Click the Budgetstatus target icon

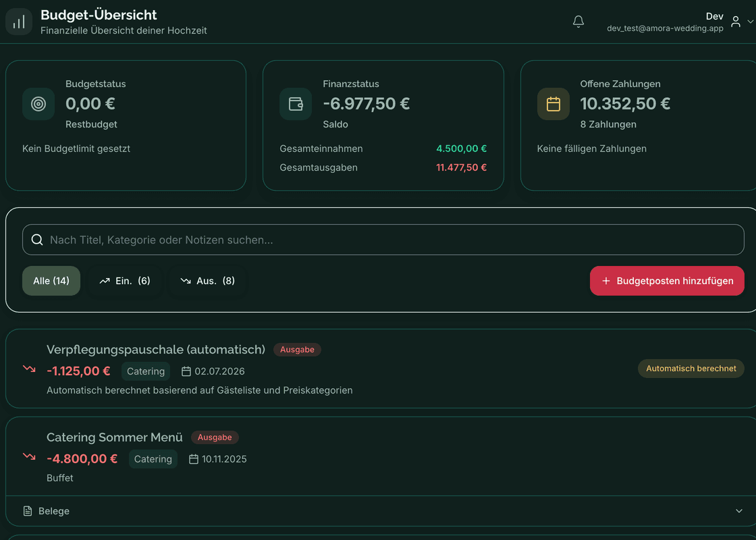[x=38, y=104]
